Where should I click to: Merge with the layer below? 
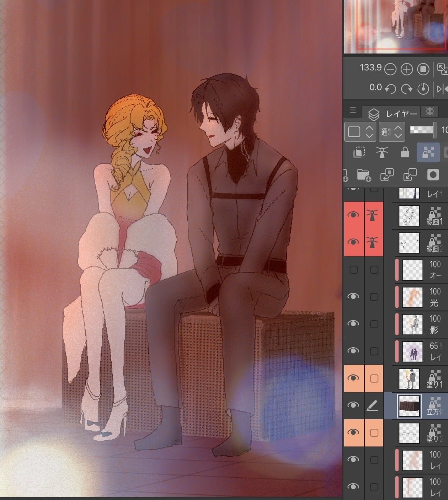(x=410, y=175)
